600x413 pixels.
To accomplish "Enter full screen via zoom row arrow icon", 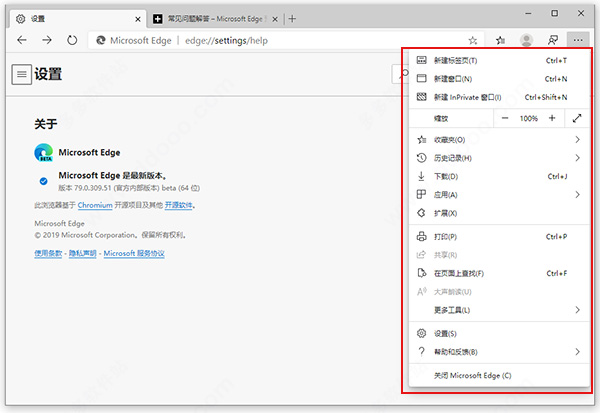I will pos(578,118).
